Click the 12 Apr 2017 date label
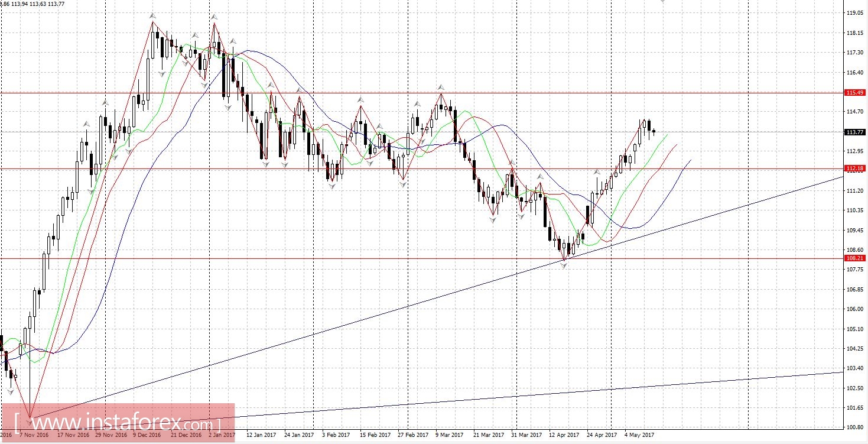868x444 pixels. click(564, 435)
